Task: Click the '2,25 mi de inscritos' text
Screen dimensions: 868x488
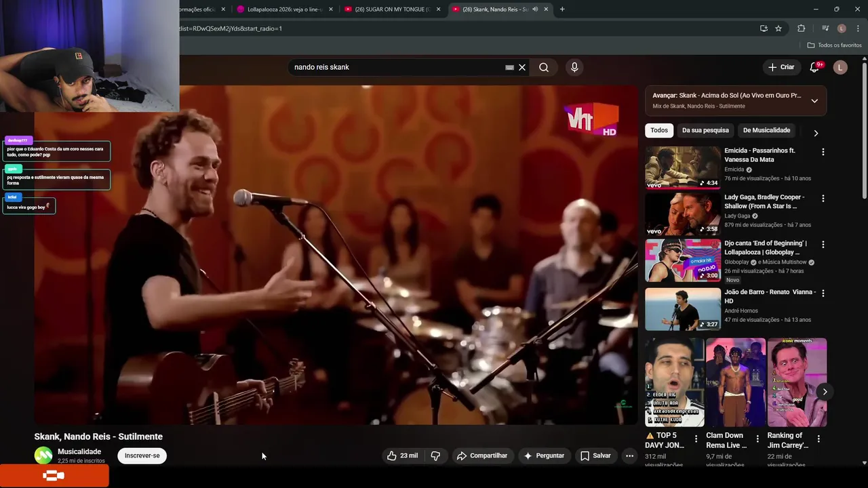Action: [81, 461]
